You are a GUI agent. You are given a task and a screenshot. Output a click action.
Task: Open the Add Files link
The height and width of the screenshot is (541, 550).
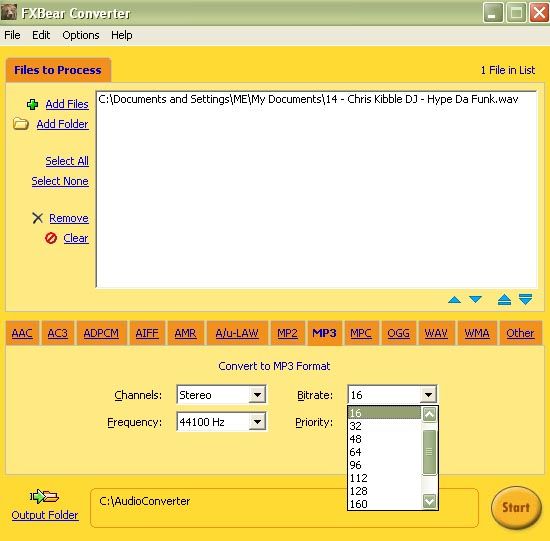pyautogui.click(x=67, y=104)
